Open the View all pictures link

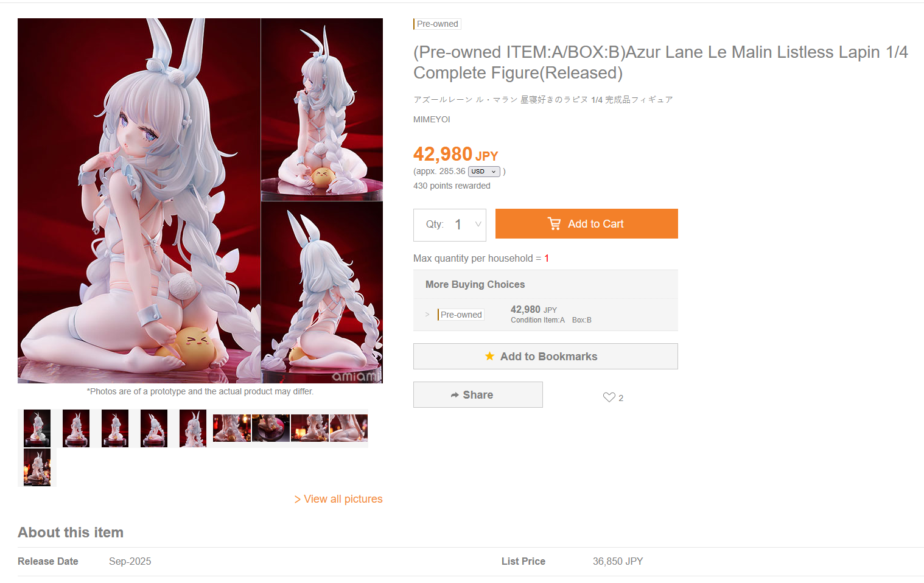(338, 499)
